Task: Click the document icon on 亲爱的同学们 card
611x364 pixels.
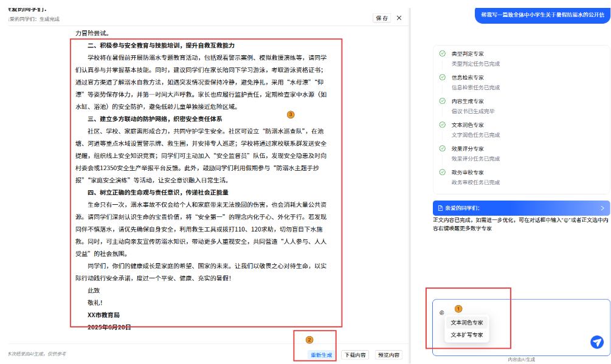Action: pos(440,208)
